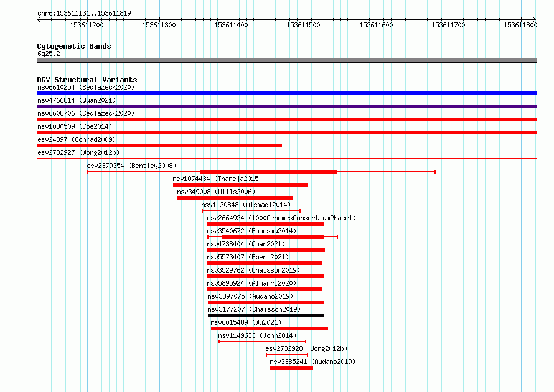Select the nsv3529762 red variant bar
This screenshot has width=554, height=392.
265,276
